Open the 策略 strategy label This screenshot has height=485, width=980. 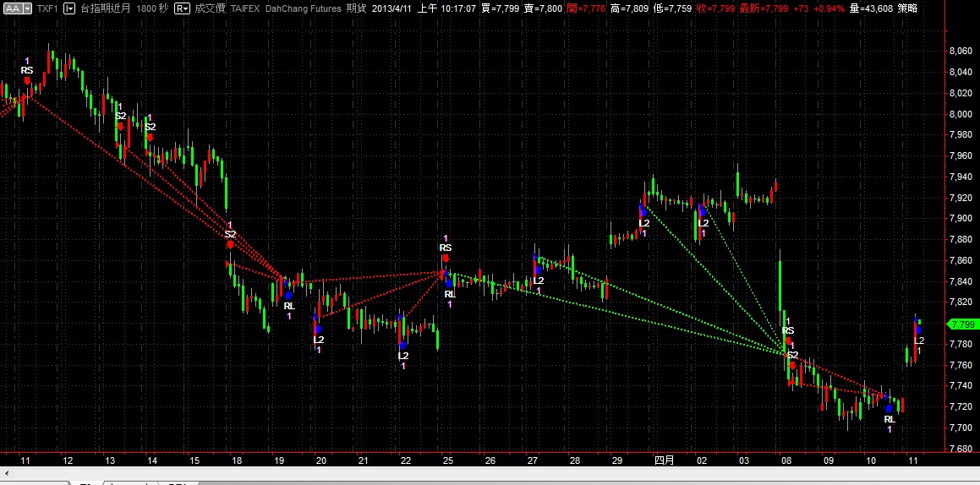(907, 8)
